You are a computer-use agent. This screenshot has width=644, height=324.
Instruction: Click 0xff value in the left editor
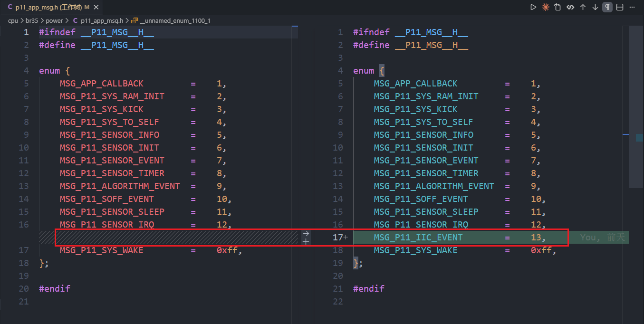point(227,250)
